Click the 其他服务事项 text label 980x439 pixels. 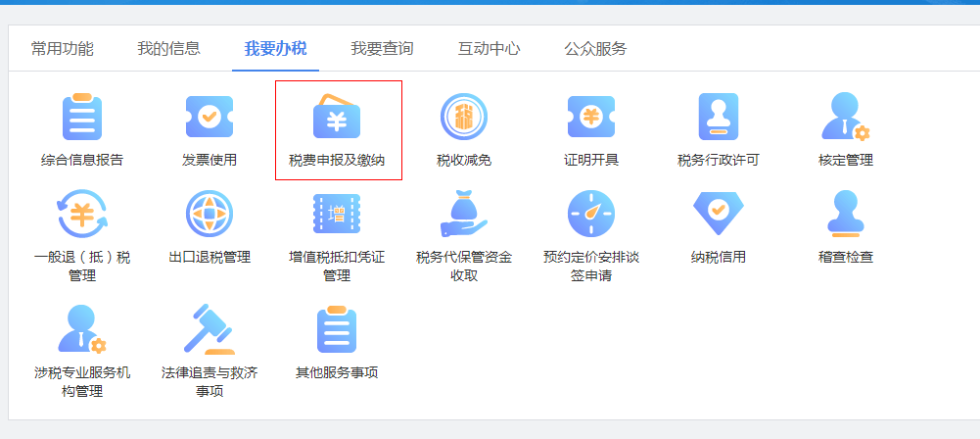tap(337, 373)
